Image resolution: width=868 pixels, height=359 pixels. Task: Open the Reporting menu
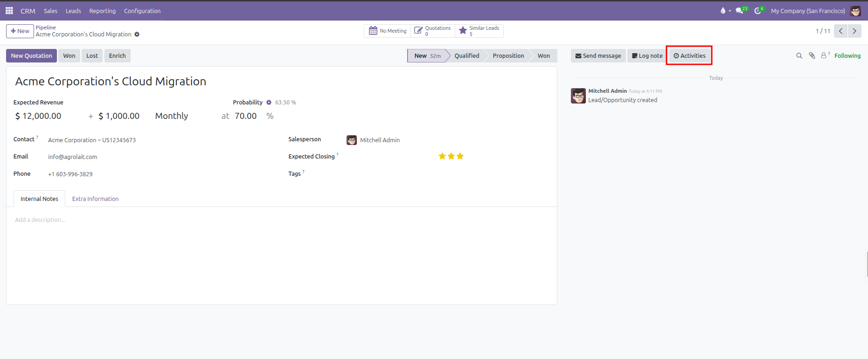click(x=103, y=11)
